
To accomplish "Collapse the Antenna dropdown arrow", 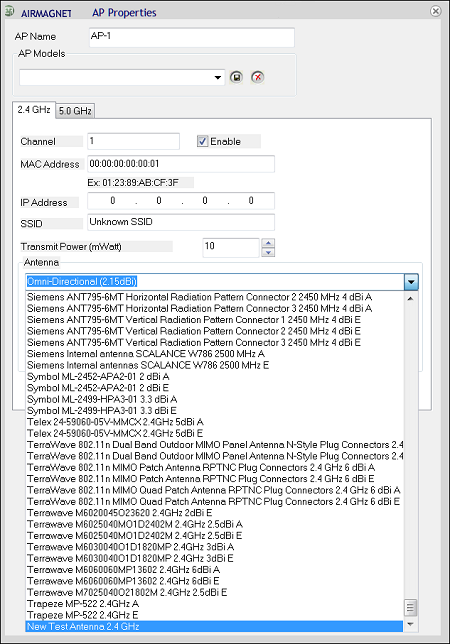I will (x=411, y=282).
